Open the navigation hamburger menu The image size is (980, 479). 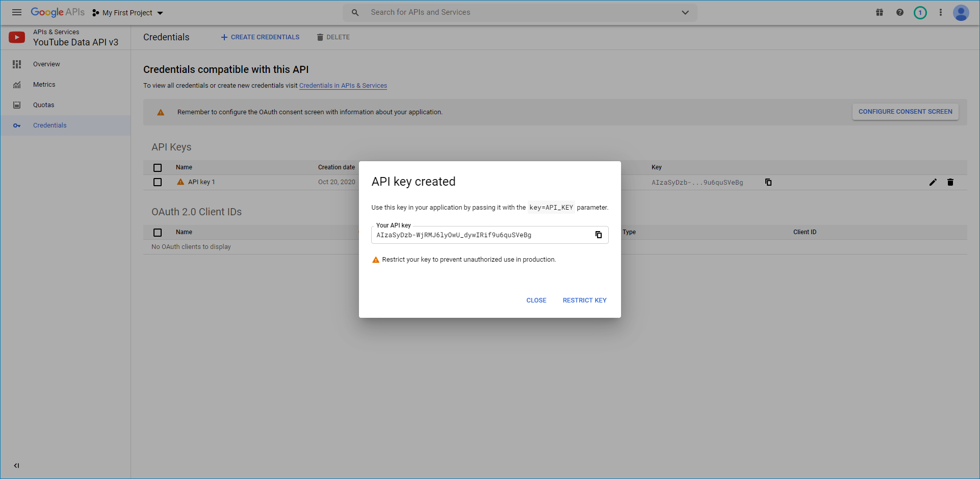tap(16, 12)
